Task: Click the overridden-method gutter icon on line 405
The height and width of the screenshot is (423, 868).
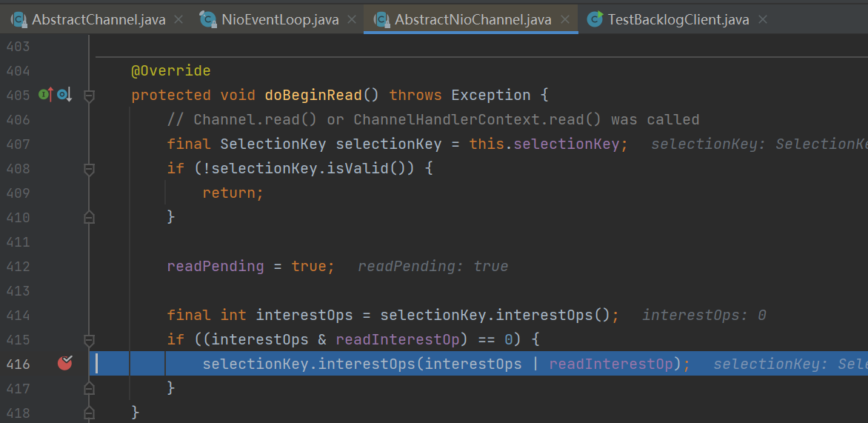Action: click(64, 95)
